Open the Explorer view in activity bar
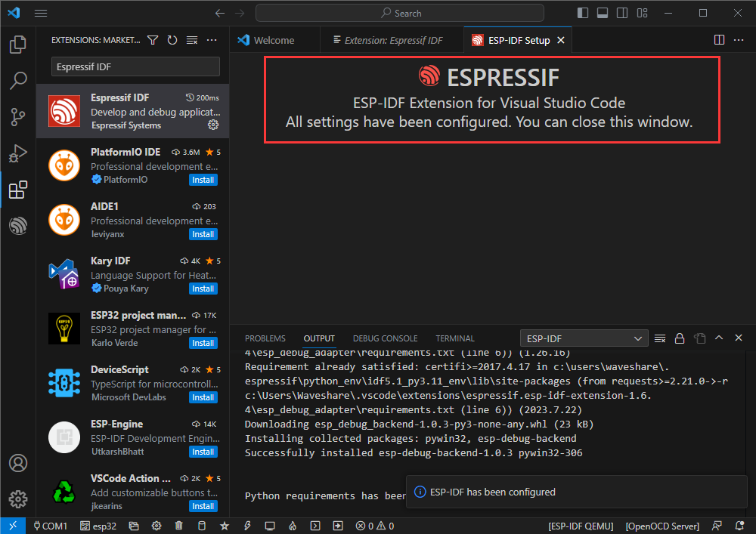The image size is (756, 534). click(x=18, y=45)
